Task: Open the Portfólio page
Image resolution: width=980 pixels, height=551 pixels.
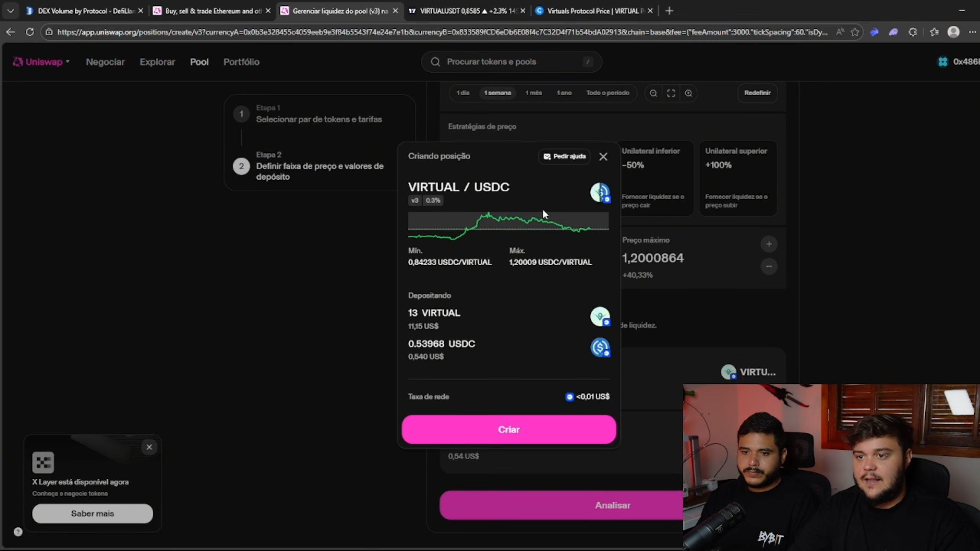Action: pos(242,62)
